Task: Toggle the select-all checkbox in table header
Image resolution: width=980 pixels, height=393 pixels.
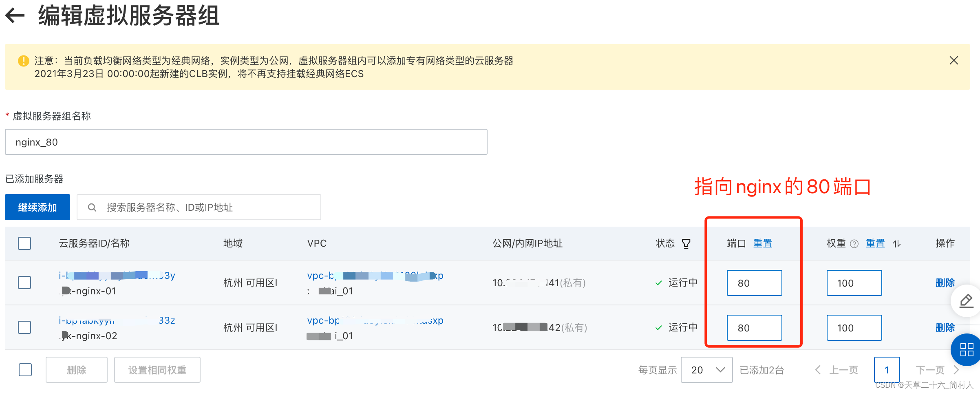Action: point(24,243)
